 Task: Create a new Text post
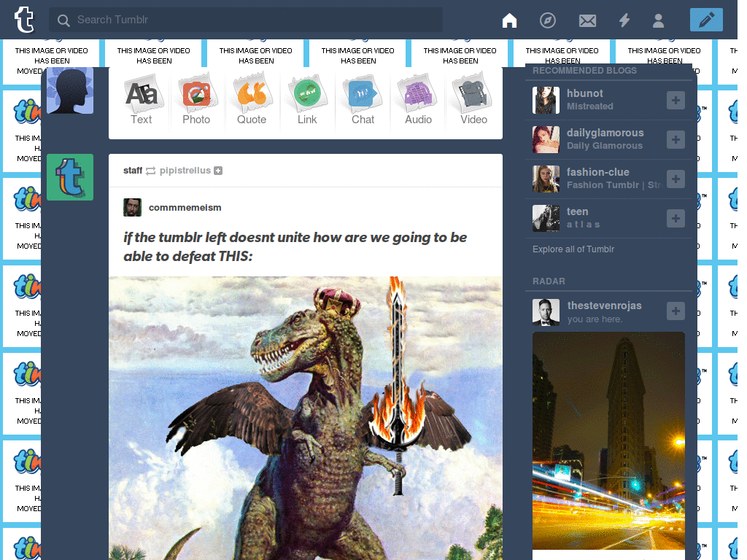click(x=142, y=100)
